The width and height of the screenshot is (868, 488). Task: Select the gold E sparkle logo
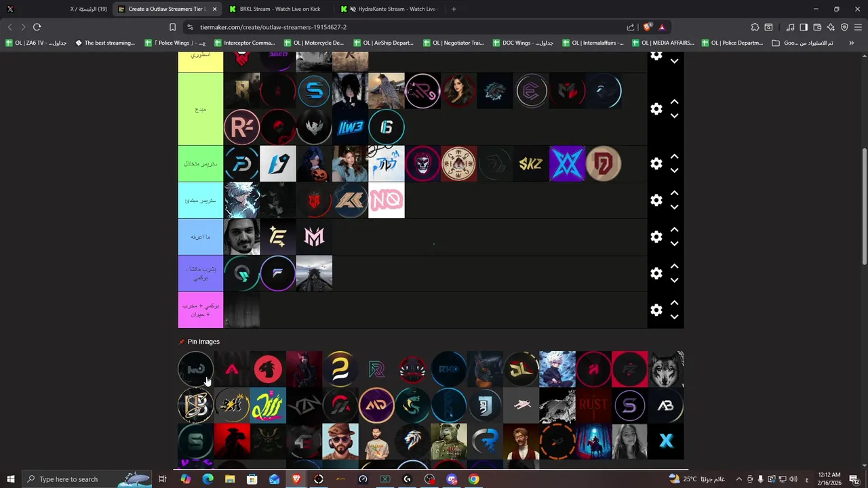coord(278,237)
